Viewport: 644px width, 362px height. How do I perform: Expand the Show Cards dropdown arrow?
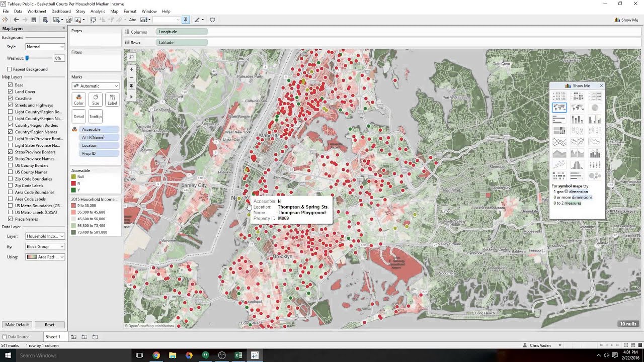(149, 20)
